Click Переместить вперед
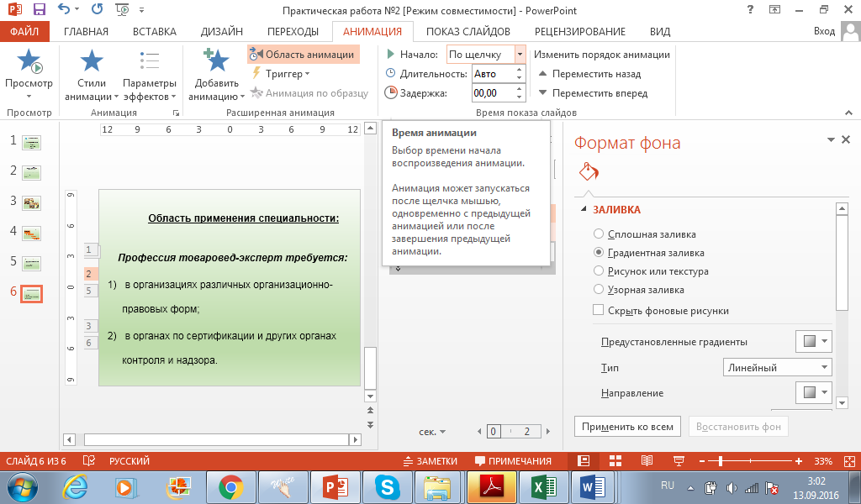The image size is (861, 504). [x=593, y=92]
